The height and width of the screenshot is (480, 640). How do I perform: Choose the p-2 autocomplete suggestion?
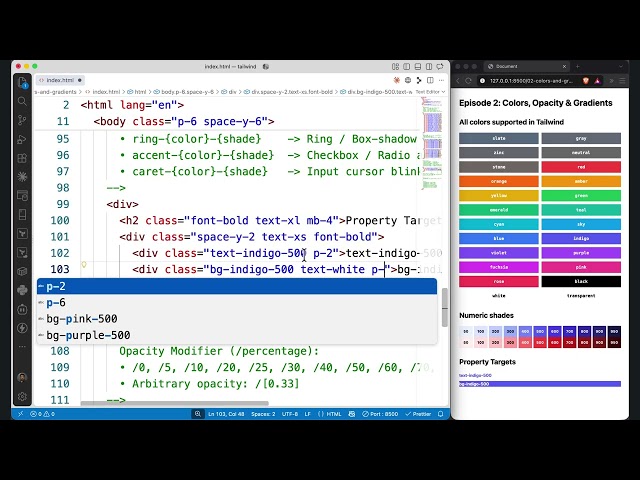(x=237, y=286)
